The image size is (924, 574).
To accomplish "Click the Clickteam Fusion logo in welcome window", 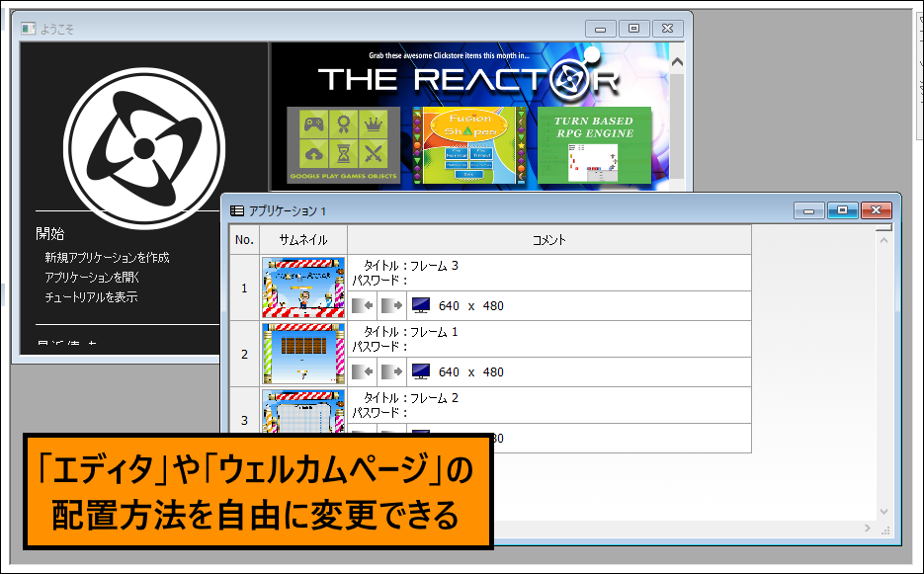I will 143,148.
